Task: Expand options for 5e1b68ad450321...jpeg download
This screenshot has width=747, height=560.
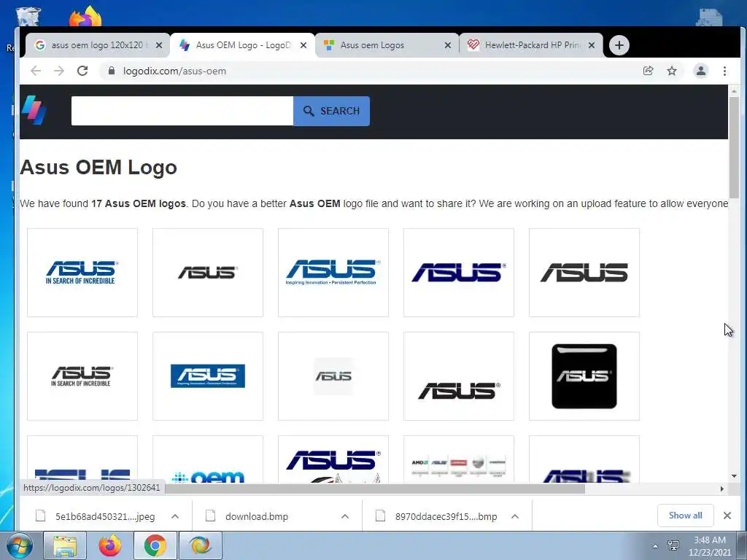Action: coord(175,516)
